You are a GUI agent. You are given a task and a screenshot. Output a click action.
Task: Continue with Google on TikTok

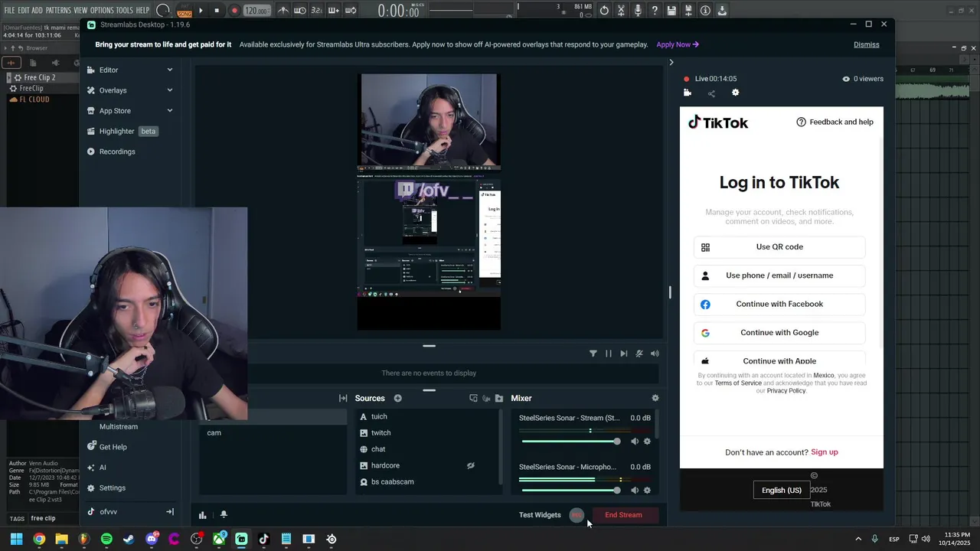pos(779,333)
